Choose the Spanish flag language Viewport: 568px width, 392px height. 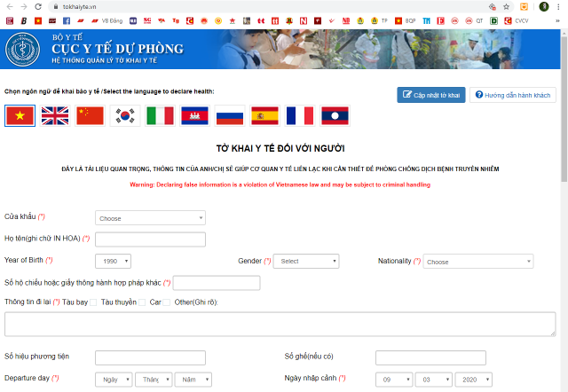(264, 115)
